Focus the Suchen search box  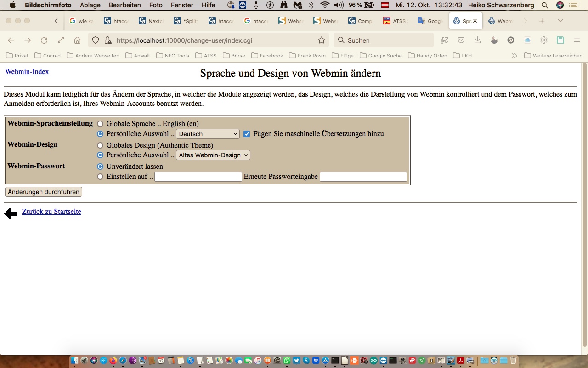click(x=384, y=40)
